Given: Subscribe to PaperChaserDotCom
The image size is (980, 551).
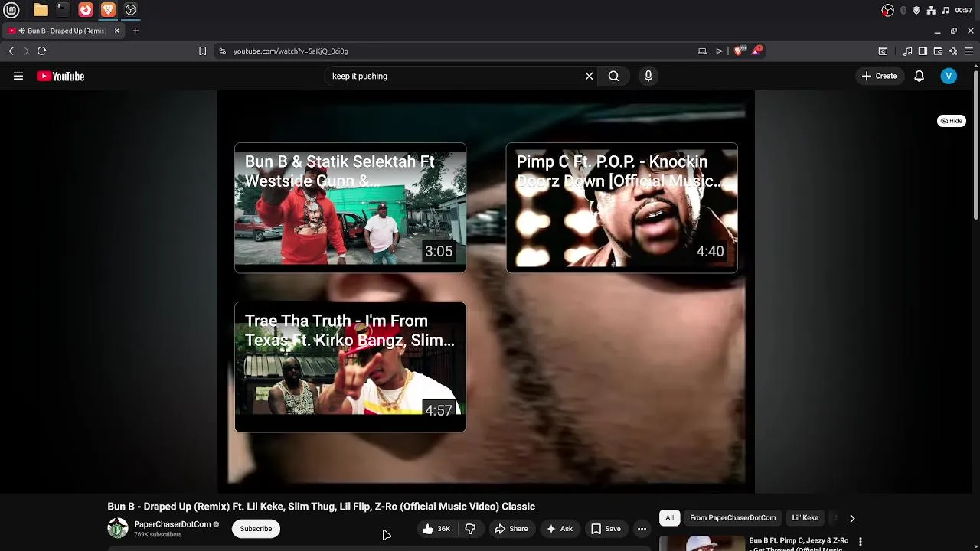Looking at the screenshot, I should (x=256, y=529).
